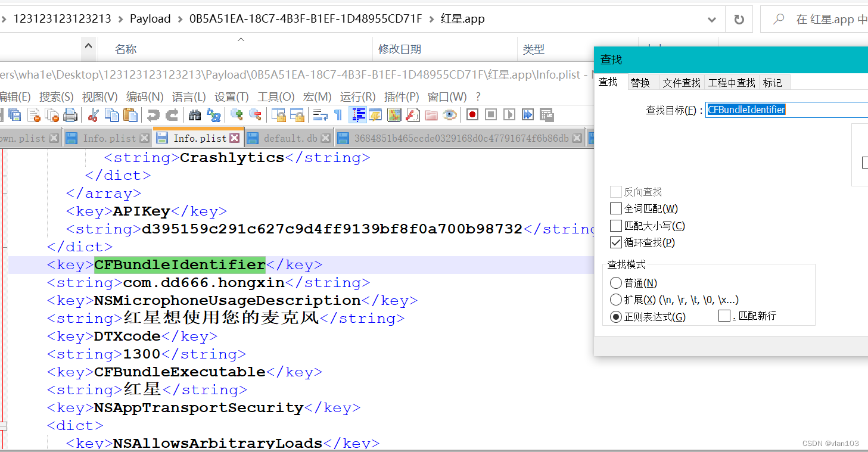This screenshot has height=452, width=868.
Task: Switch to the 工程中查找 tab
Action: [x=732, y=83]
